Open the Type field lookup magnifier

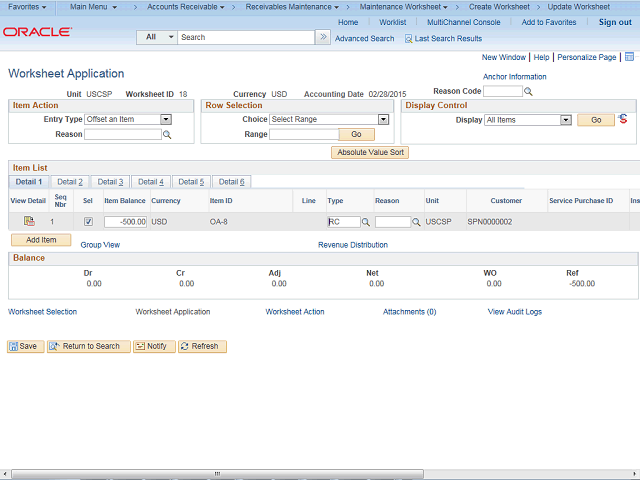pyautogui.click(x=366, y=222)
